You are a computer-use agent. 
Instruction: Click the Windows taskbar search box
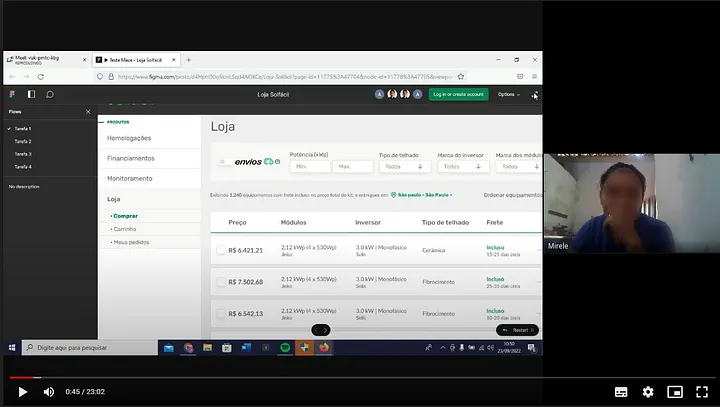point(90,348)
